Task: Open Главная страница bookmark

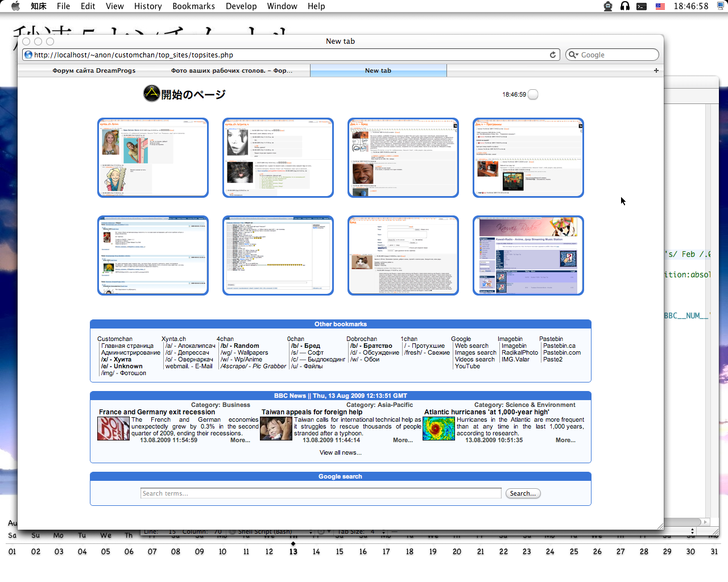Action: point(127,346)
